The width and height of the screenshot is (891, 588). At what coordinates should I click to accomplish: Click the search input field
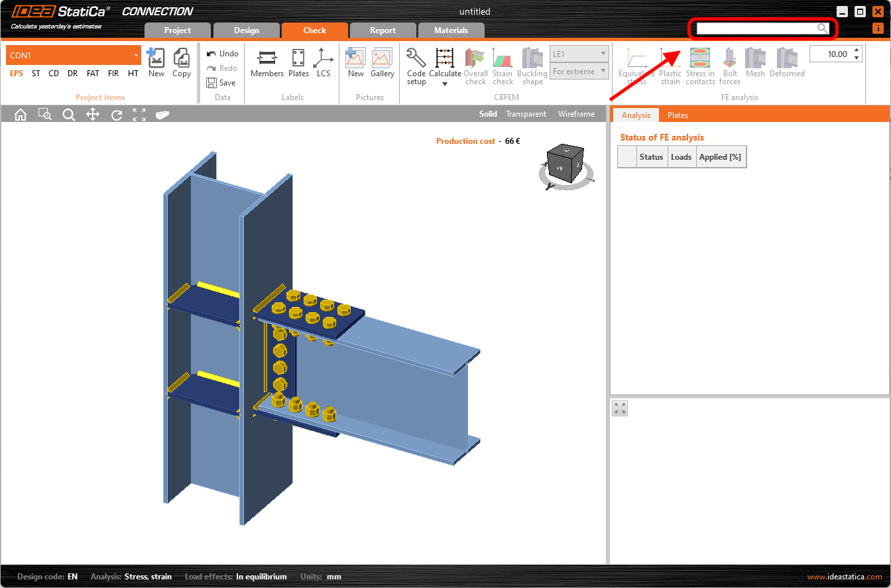pyautogui.click(x=756, y=29)
